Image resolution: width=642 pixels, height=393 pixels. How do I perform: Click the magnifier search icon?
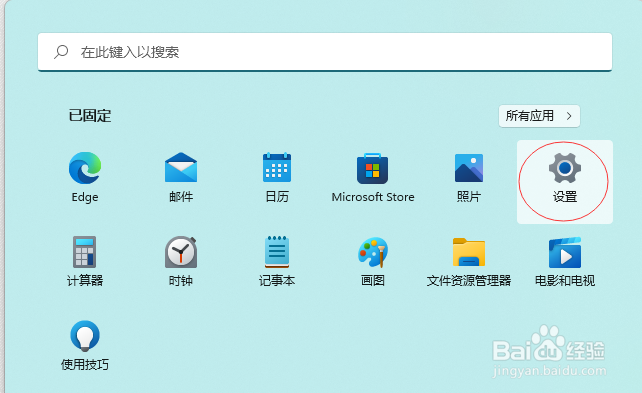(61, 52)
